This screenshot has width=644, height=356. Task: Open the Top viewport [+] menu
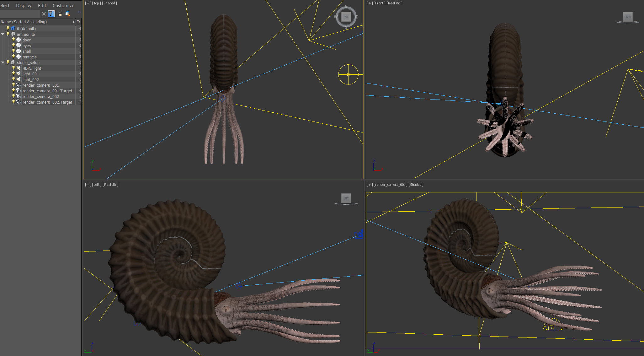(x=88, y=3)
